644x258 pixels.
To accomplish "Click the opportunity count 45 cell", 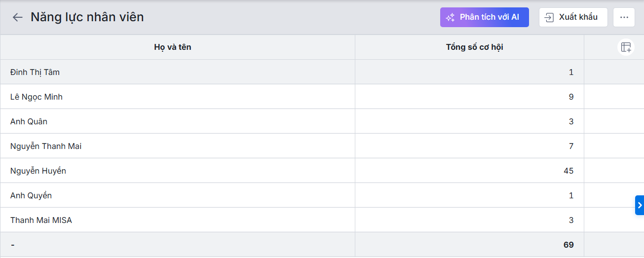I will 568,171.
